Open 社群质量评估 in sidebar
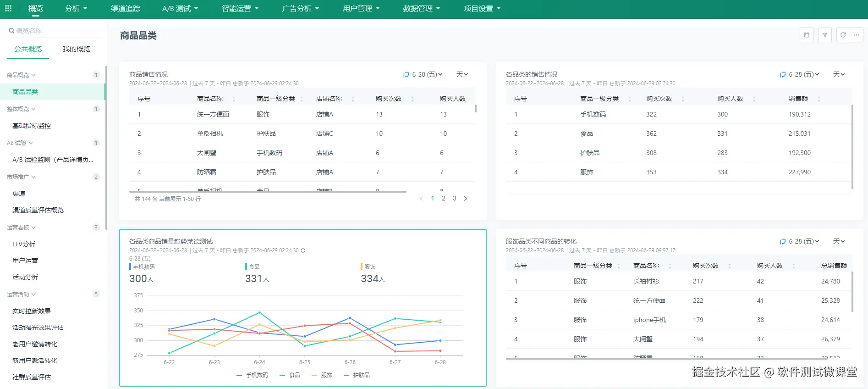 coord(32,377)
